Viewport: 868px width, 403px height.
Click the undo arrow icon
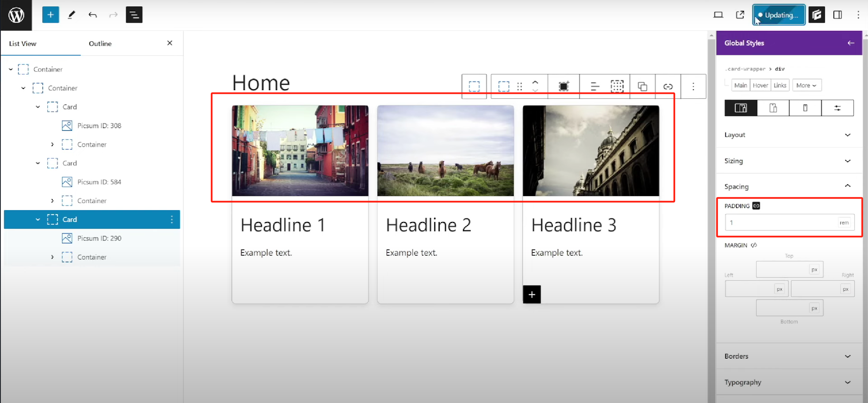click(92, 15)
